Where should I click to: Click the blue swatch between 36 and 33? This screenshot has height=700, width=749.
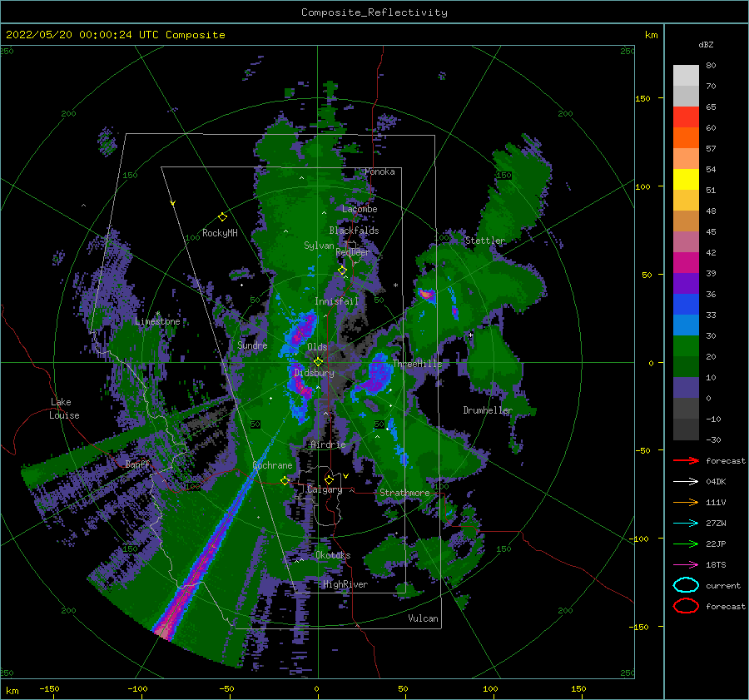tap(686, 304)
